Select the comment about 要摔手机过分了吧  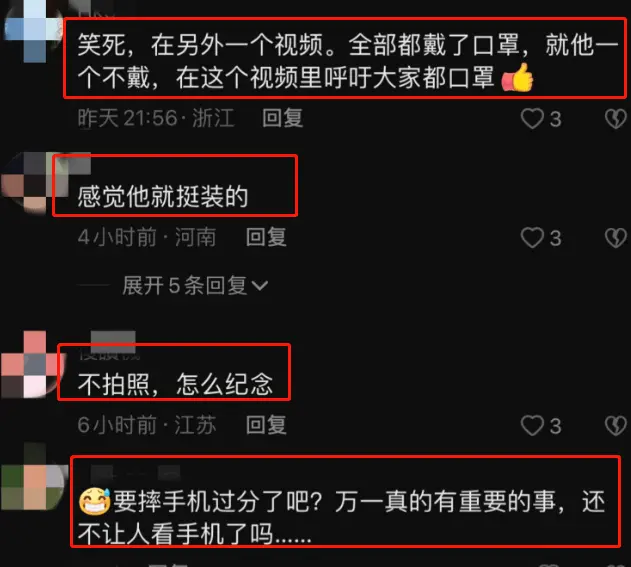pyautogui.click(x=342, y=518)
